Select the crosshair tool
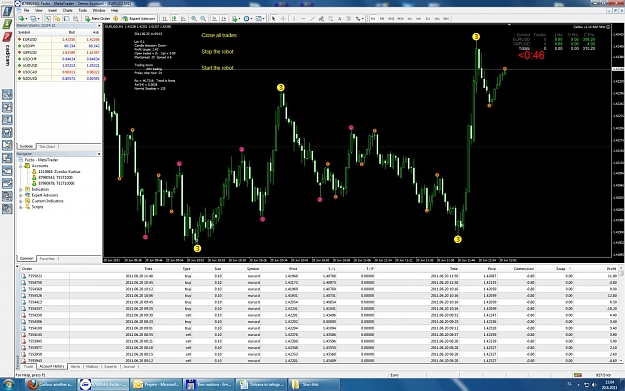Image resolution: width=625 pixels, height=391 pixels. (x=283, y=18)
